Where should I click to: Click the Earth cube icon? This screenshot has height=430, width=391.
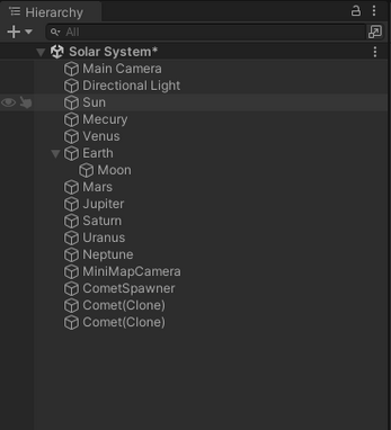click(71, 153)
